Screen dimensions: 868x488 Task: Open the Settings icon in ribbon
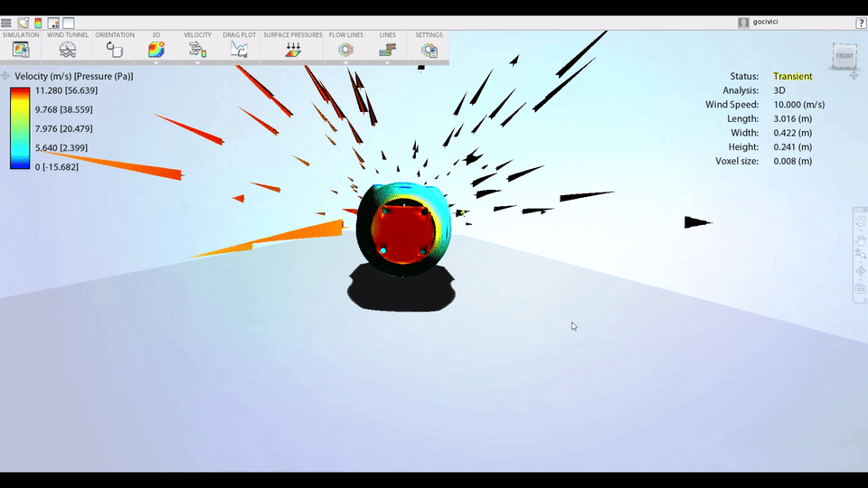coord(429,51)
